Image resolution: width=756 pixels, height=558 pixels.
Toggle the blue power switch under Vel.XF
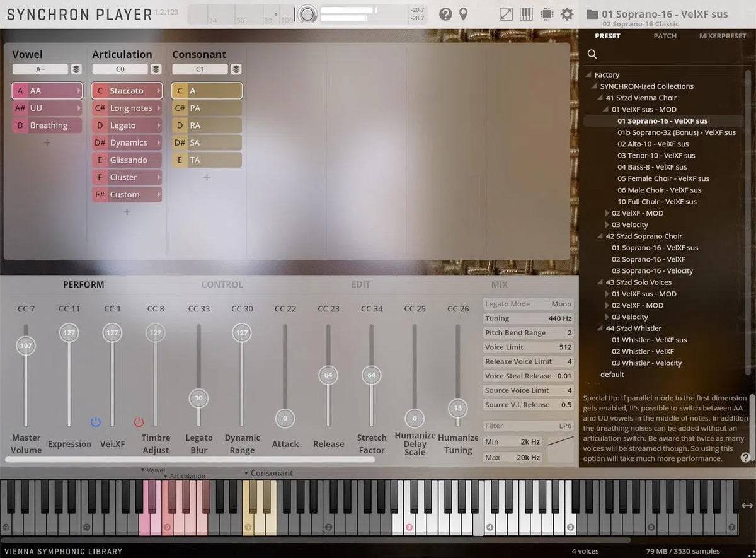click(96, 423)
